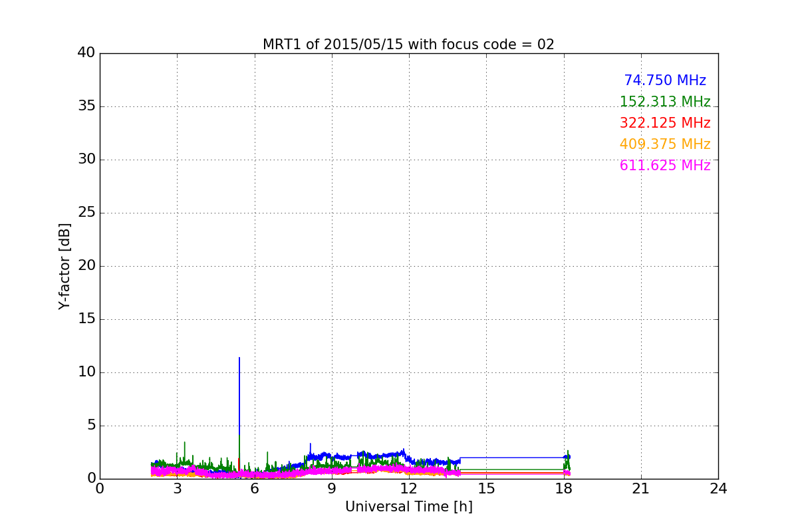The image size is (798, 532).
Task: Select the 322.125 MHz legend label
Action: [665, 123]
